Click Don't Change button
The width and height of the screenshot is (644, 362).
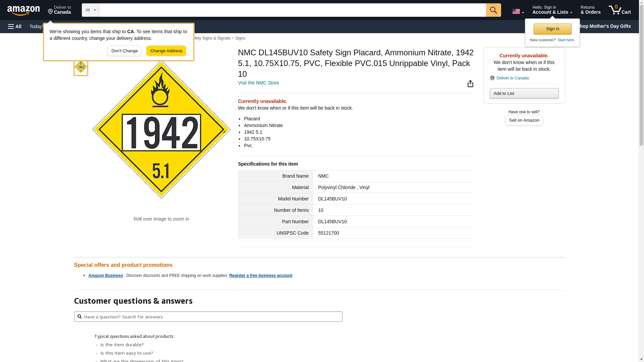point(124,51)
